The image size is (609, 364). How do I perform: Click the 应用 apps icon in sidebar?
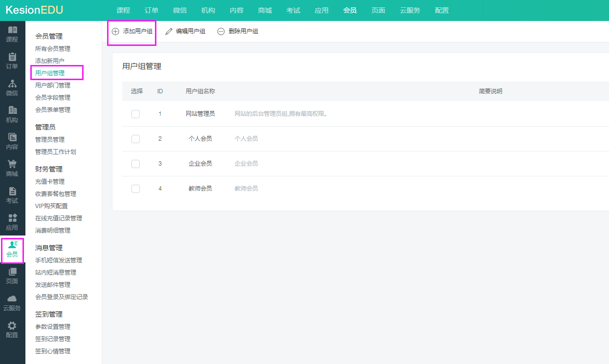13,218
